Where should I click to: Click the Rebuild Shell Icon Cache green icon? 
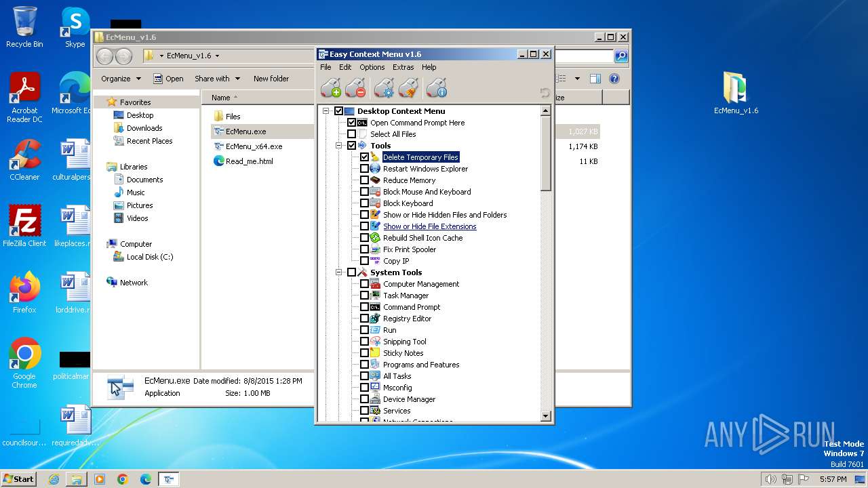pyautogui.click(x=375, y=238)
